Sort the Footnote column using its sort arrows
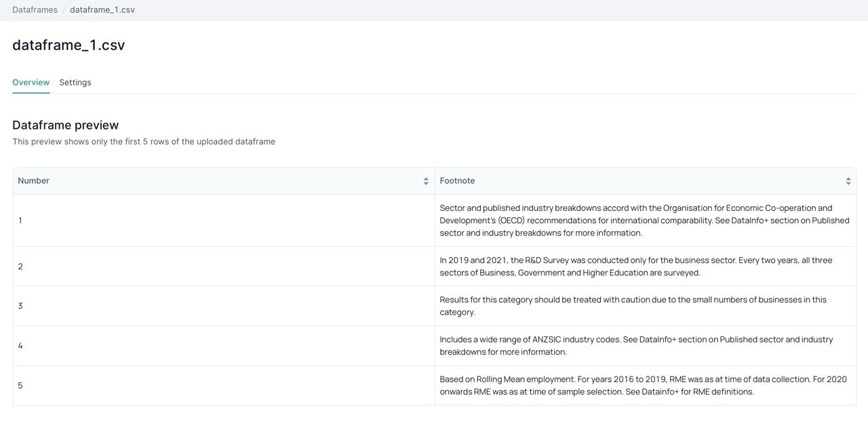Image resolution: width=868 pixels, height=430 pixels. 848,180
